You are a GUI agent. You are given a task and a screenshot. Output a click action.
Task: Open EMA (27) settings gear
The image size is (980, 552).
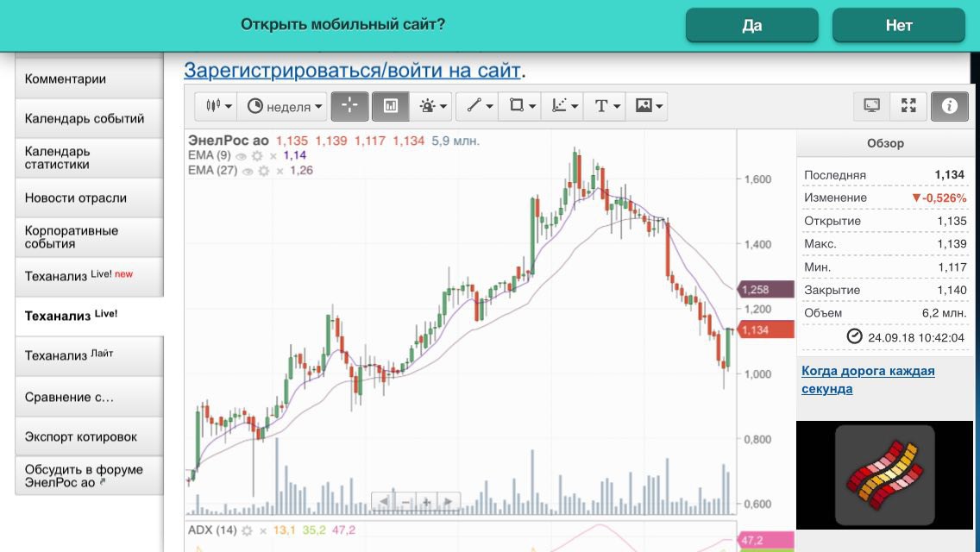pyautogui.click(x=264, y=171)
